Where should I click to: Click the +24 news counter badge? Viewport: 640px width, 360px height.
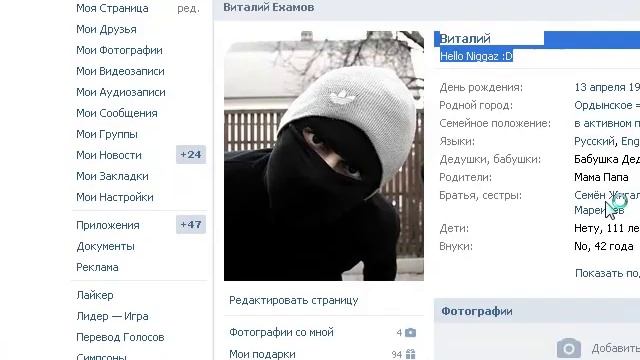tap(191, 155)
